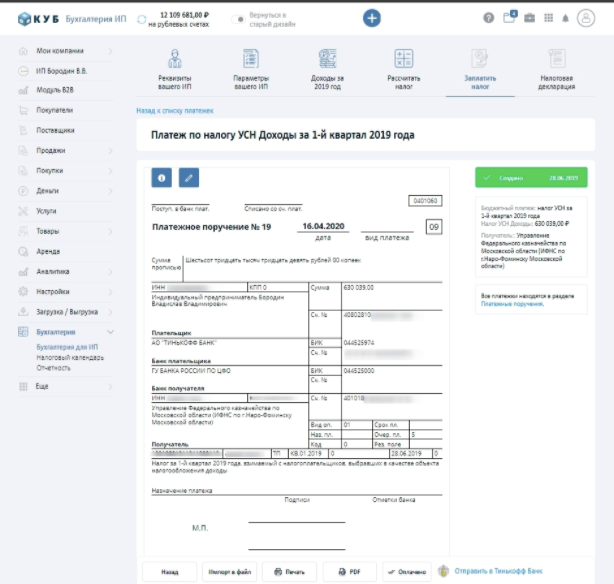This screenshot has height=584, width=614.
Task: Refresh the ruble account balance
Action: 142,19
